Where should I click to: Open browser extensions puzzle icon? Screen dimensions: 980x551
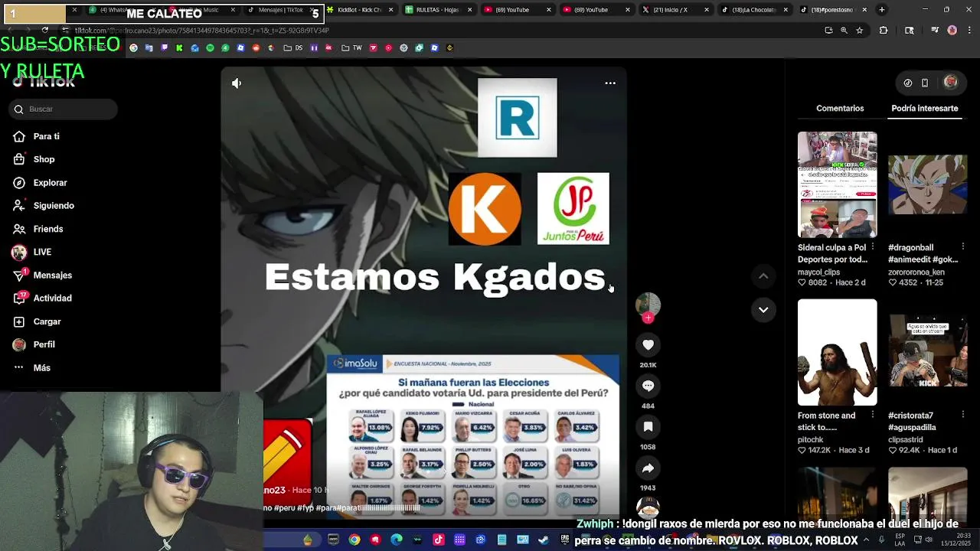884,31
